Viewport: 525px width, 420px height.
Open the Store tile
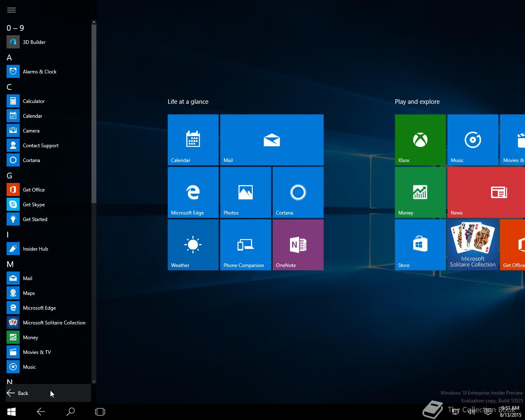point(420,245)
